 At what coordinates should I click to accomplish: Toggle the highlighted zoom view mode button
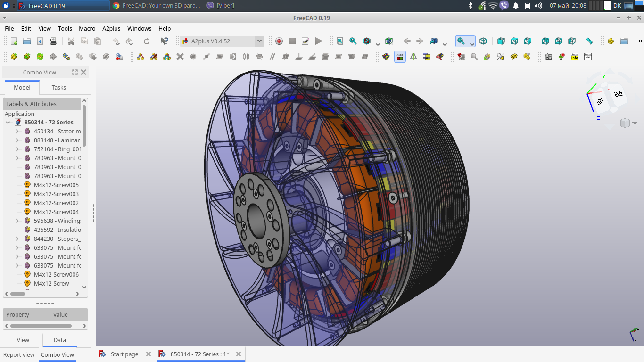[461, 41]
